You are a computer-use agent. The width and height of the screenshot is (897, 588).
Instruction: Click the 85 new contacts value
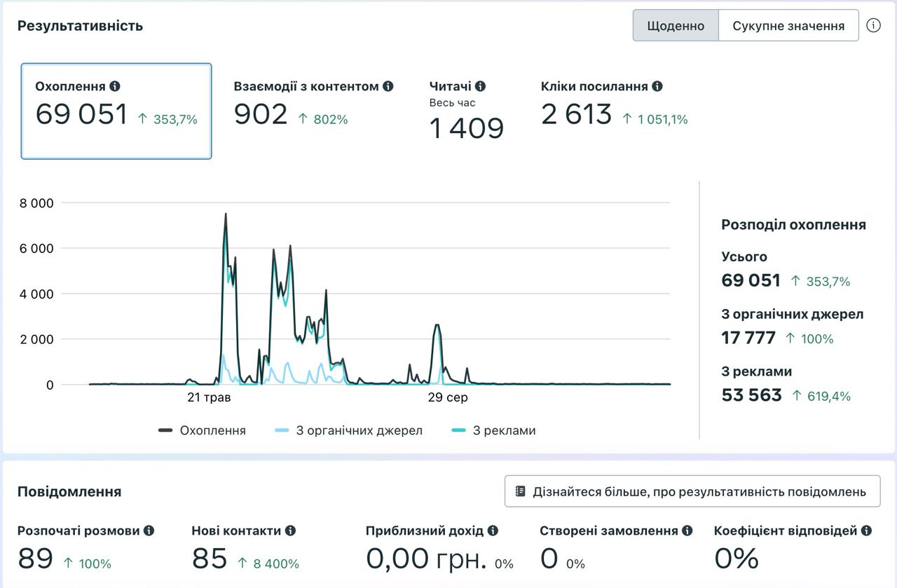pos(210,559)
